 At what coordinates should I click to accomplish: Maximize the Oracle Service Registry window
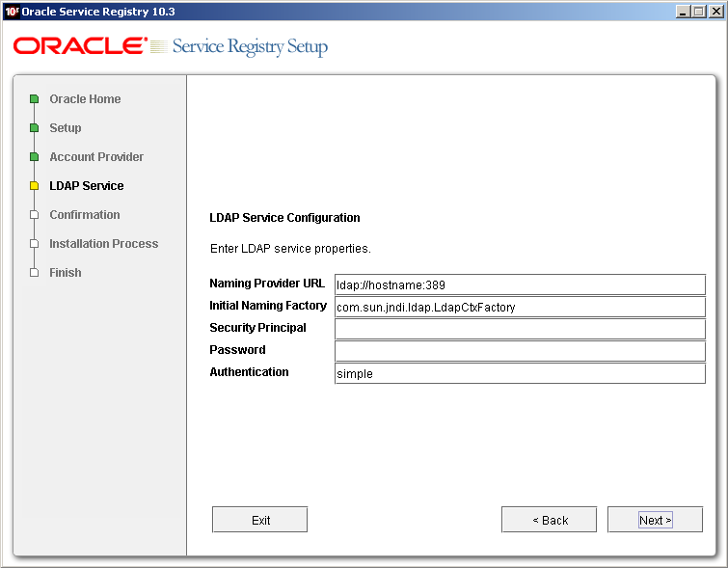coord(698,12)
